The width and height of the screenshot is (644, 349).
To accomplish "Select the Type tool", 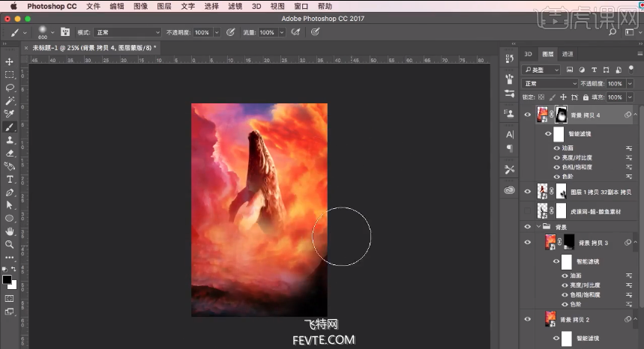I will (9, 179).
